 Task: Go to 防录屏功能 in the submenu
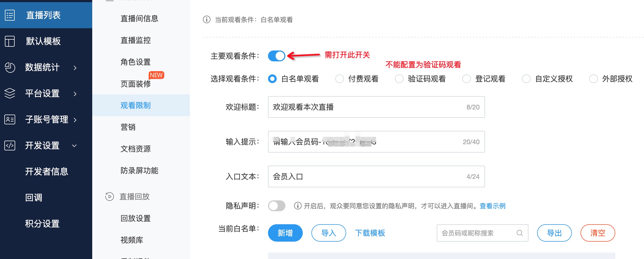(x=139, y=170)
